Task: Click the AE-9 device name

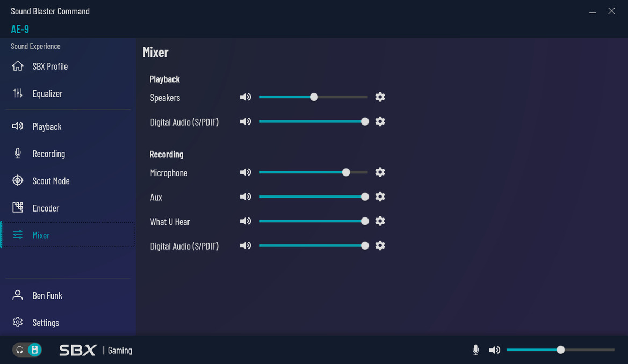Action: (x=20, y=29)
